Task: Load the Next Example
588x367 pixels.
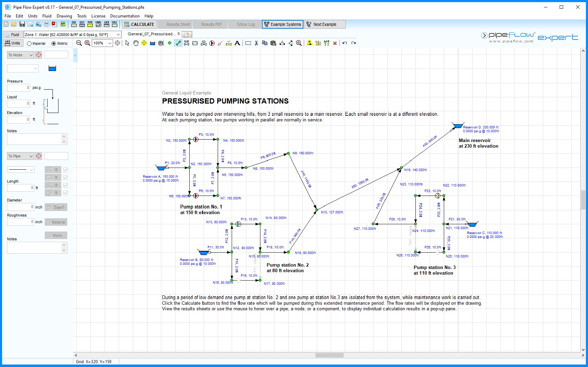Action: (x=325, y=24)
